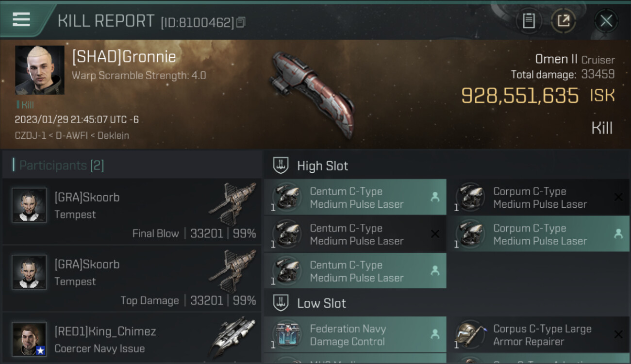Viewport: 631px width, 364px height.
Task: Open Skoorb's Top Damage participant entry
Action: [x=132, y=278]
